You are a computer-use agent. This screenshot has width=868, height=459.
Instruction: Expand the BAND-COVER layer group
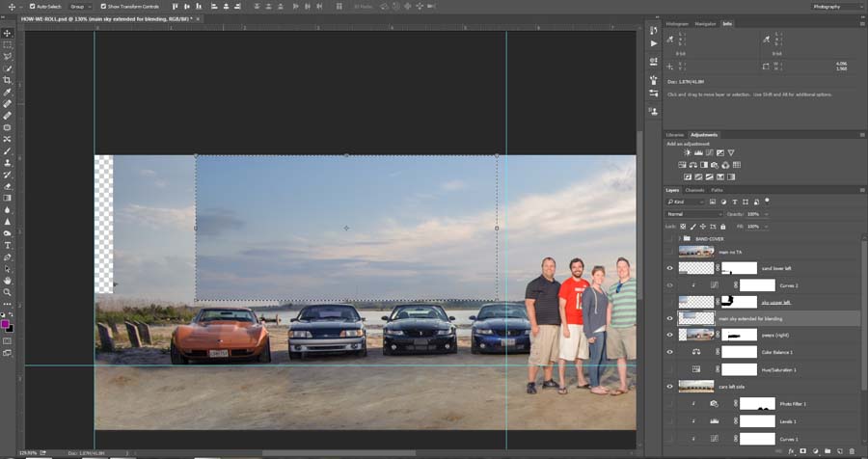[679, 239]
